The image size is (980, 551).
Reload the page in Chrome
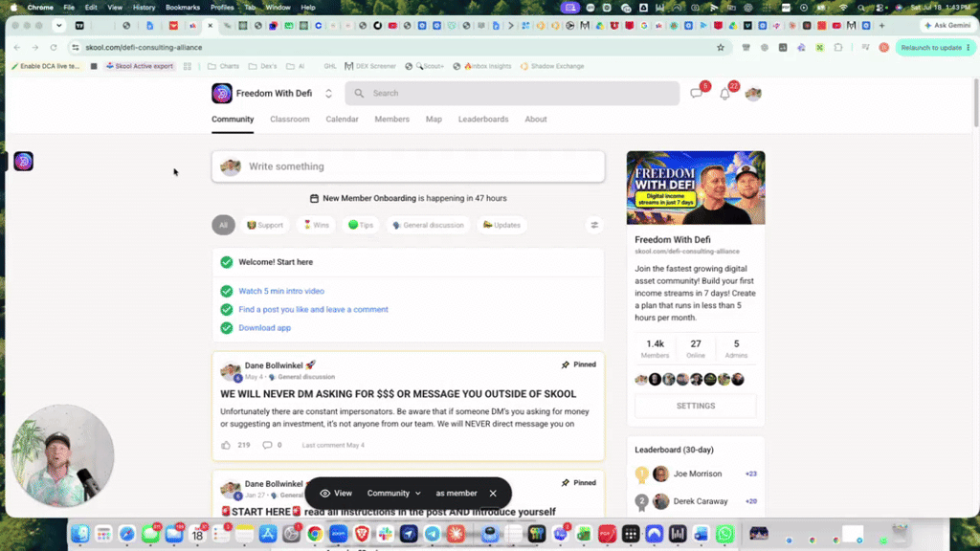click(x=54, y=48)
